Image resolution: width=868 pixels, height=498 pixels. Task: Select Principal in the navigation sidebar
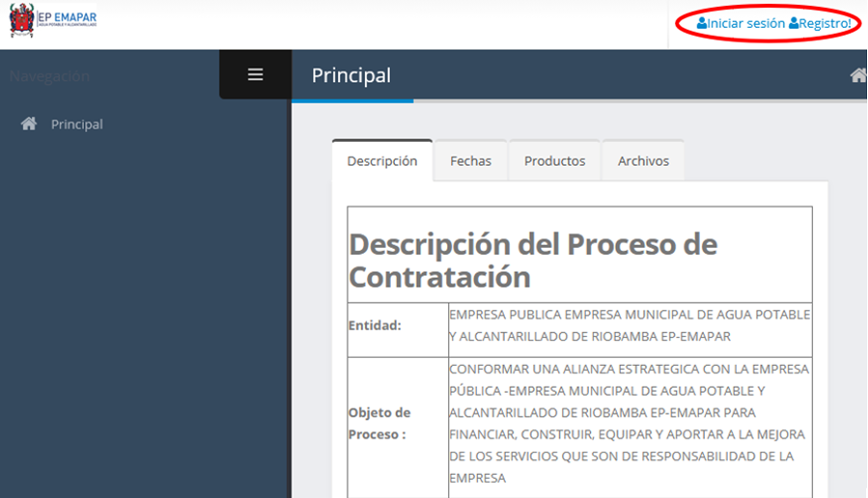tap(77, 124)
